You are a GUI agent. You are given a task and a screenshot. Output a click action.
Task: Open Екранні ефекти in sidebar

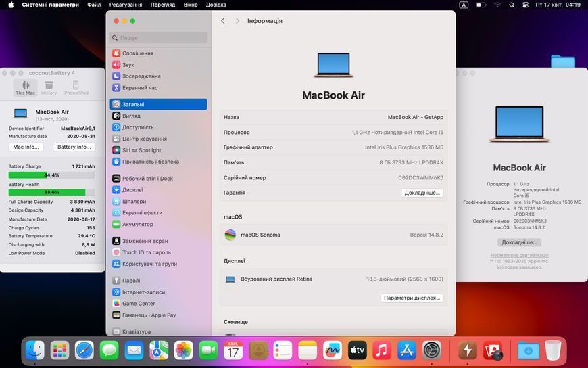158,212
